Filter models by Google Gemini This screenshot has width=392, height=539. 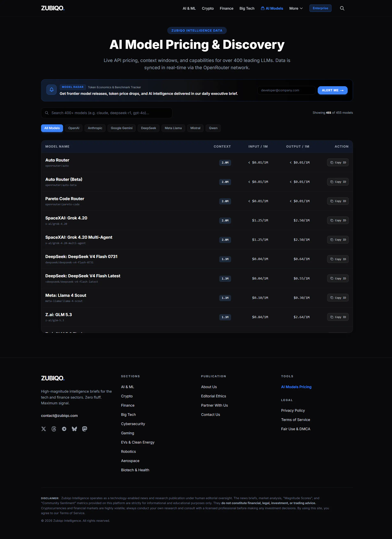(x=122, y=128)
